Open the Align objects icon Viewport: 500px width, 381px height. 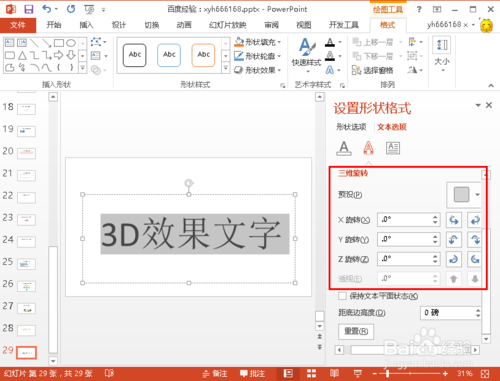[413, 42]
